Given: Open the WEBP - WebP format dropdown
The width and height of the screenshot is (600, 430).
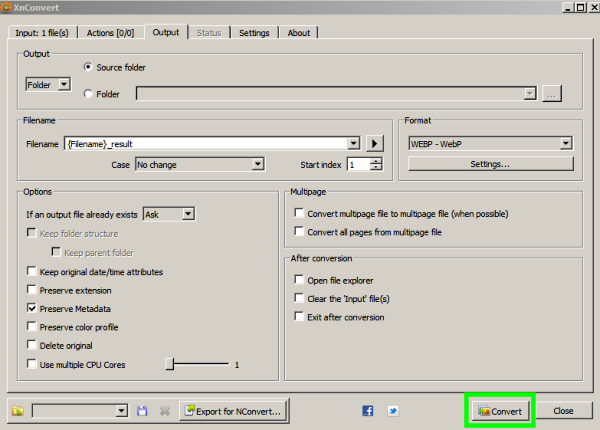Looking at the screenshot, I should [x=491, y=144].
